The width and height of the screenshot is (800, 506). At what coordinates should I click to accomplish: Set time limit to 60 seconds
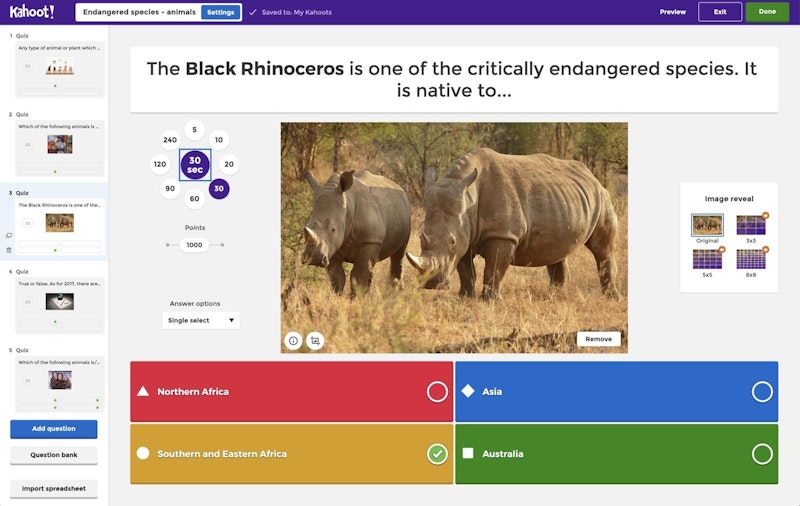(x=194, y=198)
